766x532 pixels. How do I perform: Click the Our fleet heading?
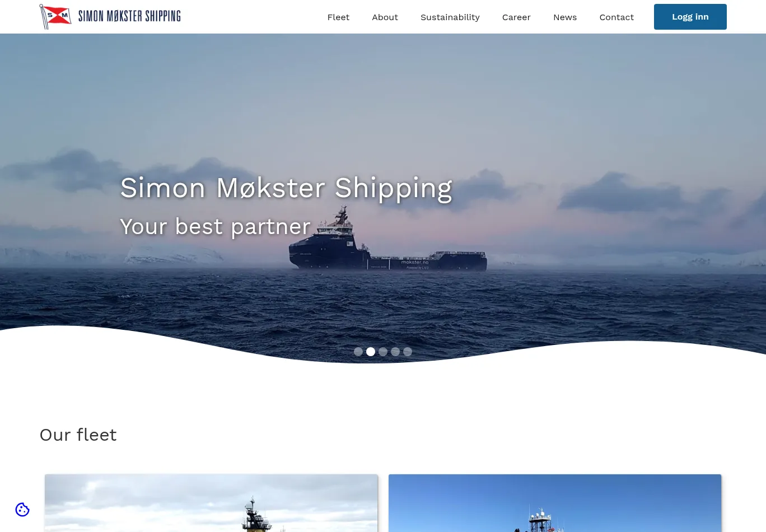point(78,435)
